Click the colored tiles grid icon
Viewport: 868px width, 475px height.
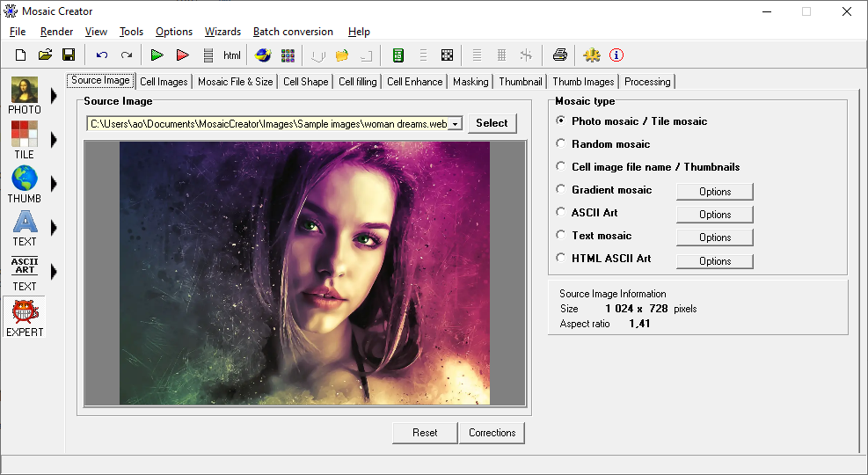(x=288, y=55)
